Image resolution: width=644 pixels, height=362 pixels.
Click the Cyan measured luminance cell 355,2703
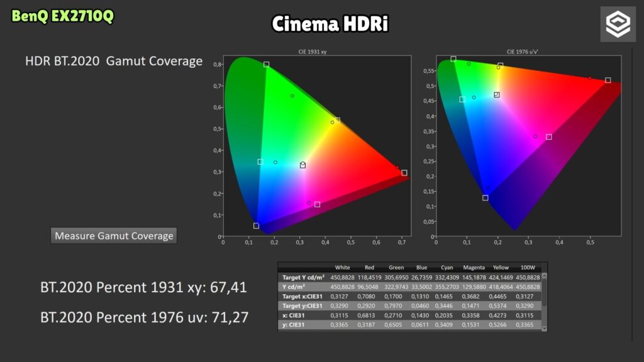click(447, 287)
